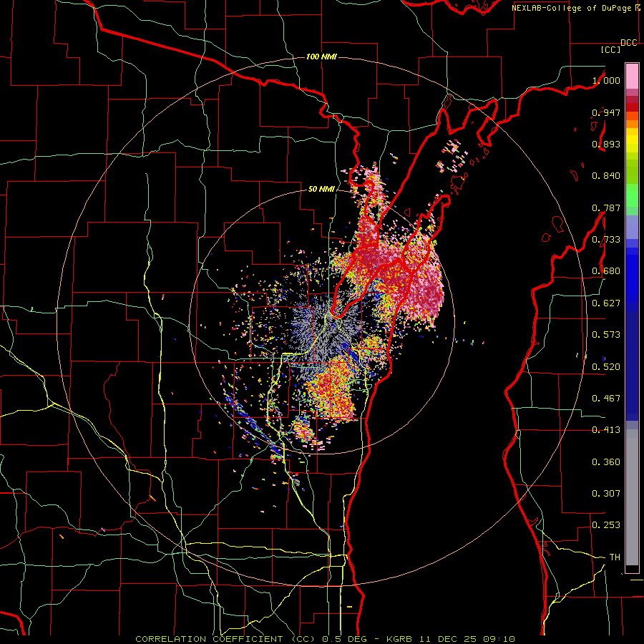Screen dimensions: 644x644
Task: Click the 0.947 legend value
Action: 606,112
